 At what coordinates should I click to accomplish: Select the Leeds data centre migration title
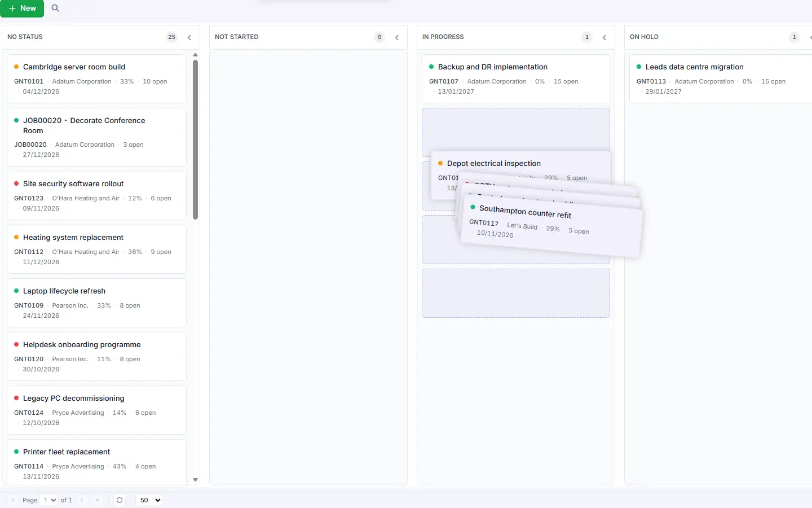695,67
